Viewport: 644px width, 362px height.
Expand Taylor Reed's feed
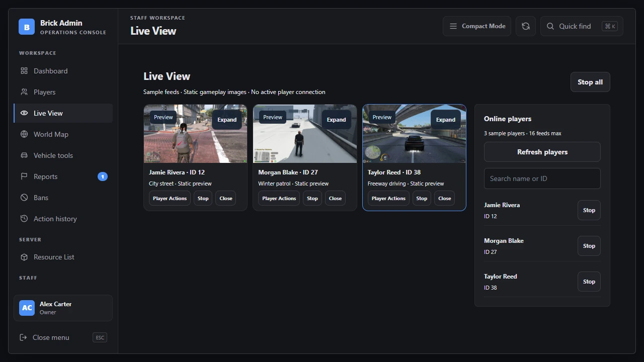tap(446, 120)
